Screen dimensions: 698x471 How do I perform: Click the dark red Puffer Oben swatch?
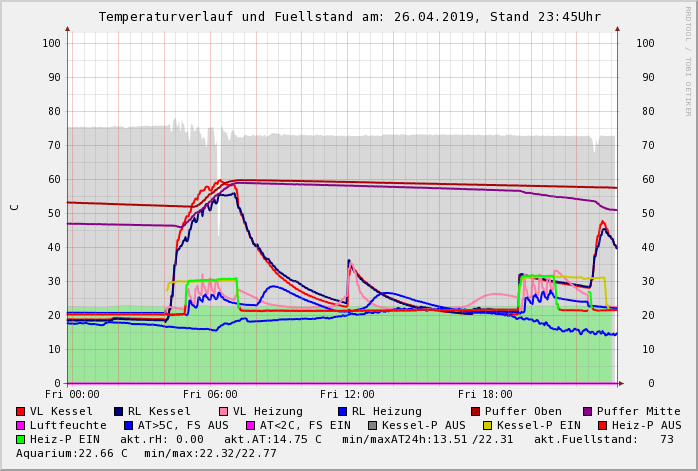[x=475, y=411]
